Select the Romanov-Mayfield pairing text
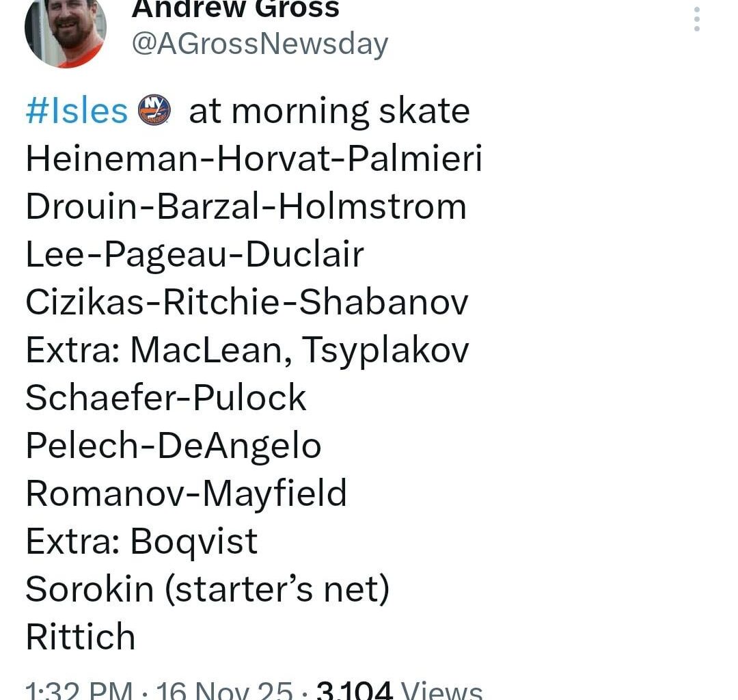Image resolution: width=738 pixels, height=700 pixels. click(186, 493)
